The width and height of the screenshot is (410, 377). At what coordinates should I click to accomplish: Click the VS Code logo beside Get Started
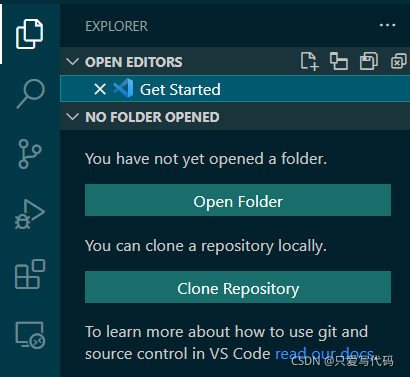point(123,89)
